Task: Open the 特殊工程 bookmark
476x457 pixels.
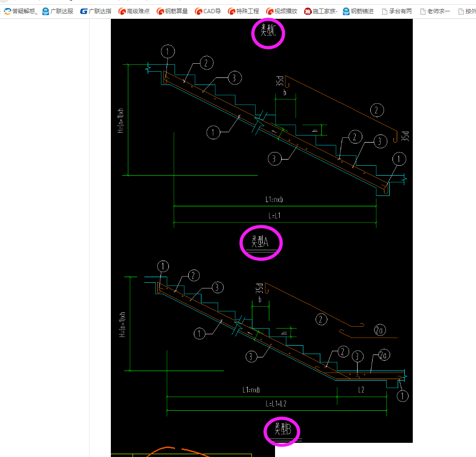Action: click(x=243, y=11)
